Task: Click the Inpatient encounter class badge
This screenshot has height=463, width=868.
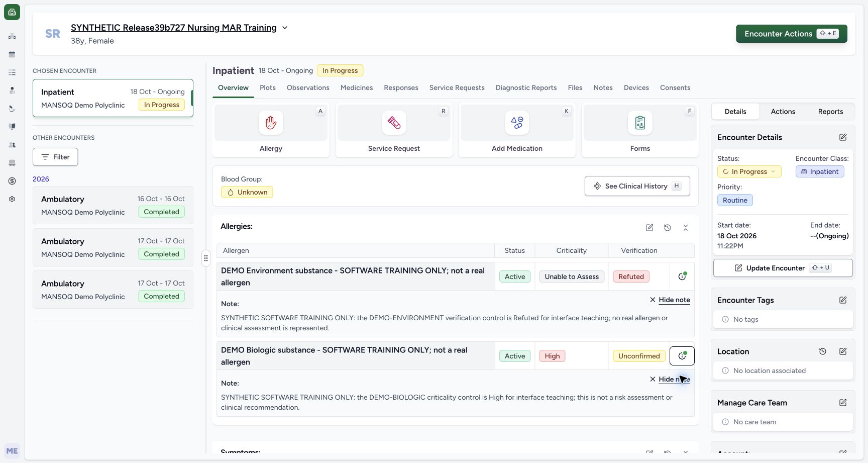Action: tap(820, 171)
